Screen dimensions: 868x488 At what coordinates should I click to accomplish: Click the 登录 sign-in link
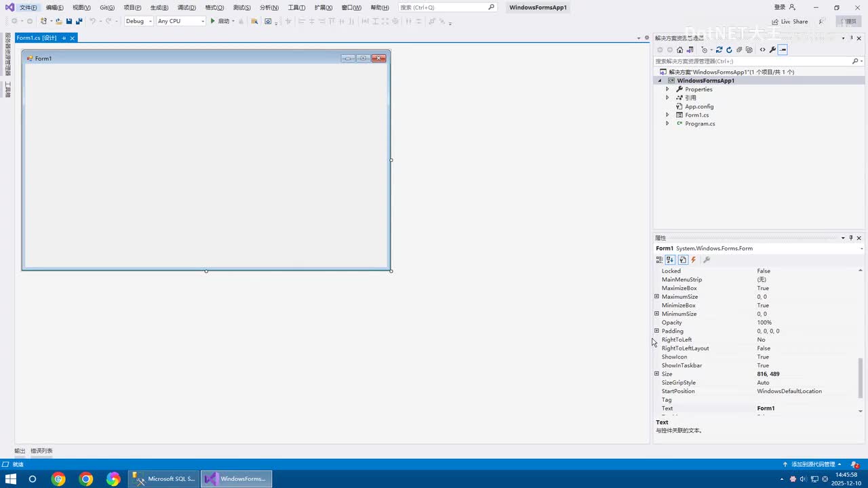coord(780,7)
